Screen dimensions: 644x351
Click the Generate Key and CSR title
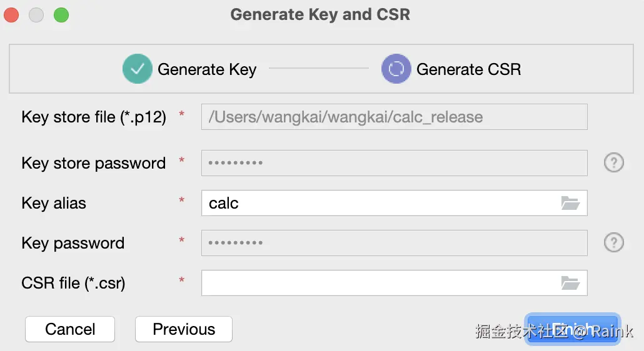[320, 14]
